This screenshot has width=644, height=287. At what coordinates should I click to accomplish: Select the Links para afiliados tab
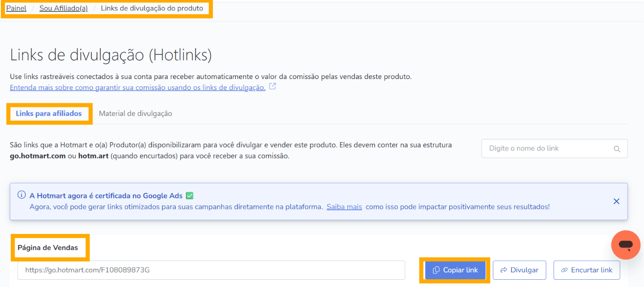(49, 113)
